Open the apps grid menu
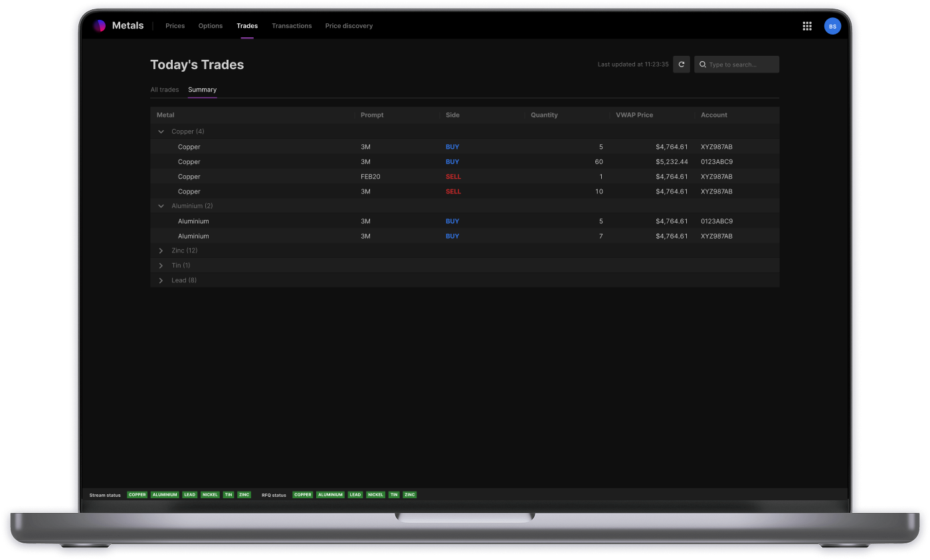 [x=807, y=26]
